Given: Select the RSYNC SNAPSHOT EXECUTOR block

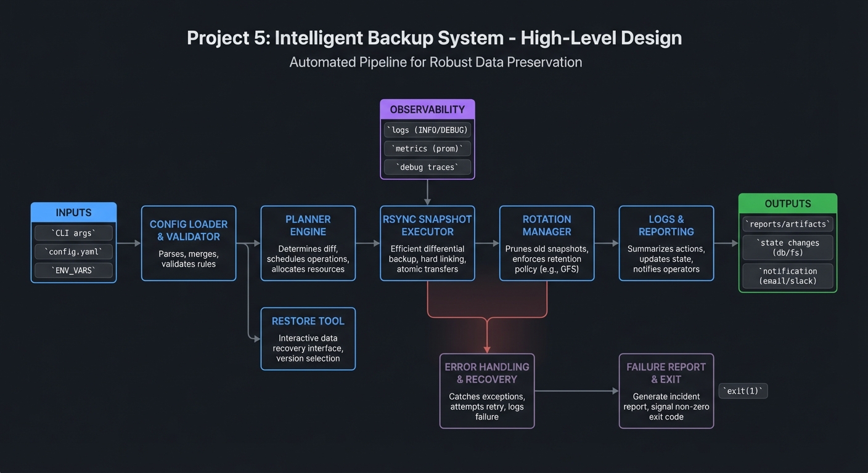Looking at the screenshot, I should [427, 243].
